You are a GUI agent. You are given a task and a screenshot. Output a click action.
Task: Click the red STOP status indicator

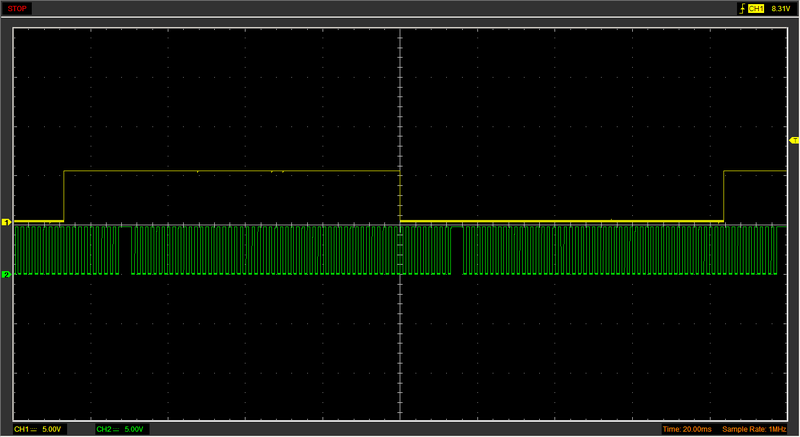(17, 8)
